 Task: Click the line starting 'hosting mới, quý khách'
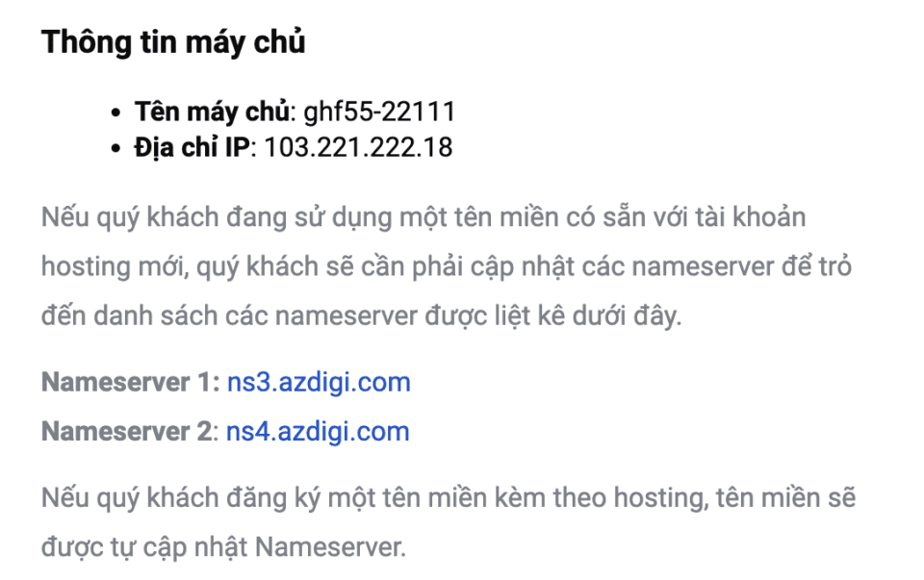click(x=447, y=266)
